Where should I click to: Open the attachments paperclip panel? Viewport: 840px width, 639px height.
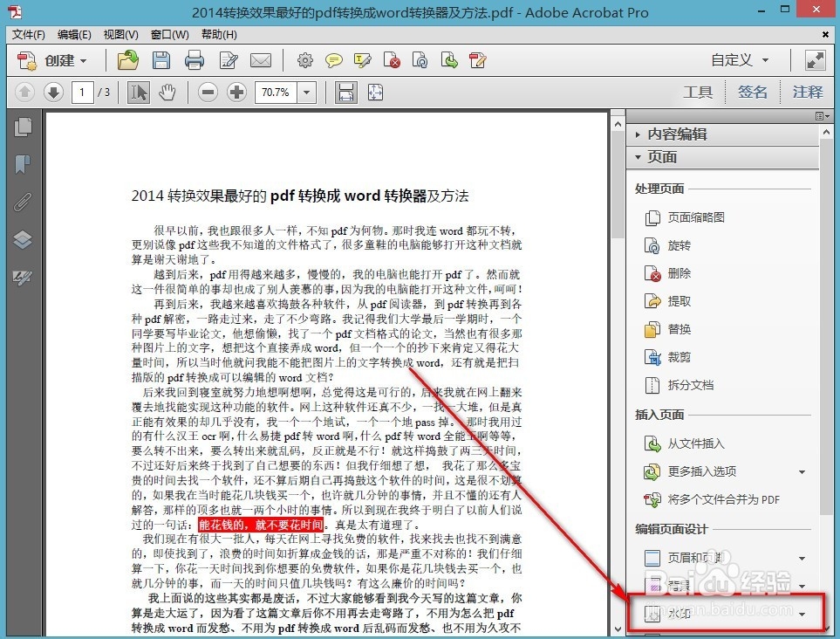tap(23, 203)
